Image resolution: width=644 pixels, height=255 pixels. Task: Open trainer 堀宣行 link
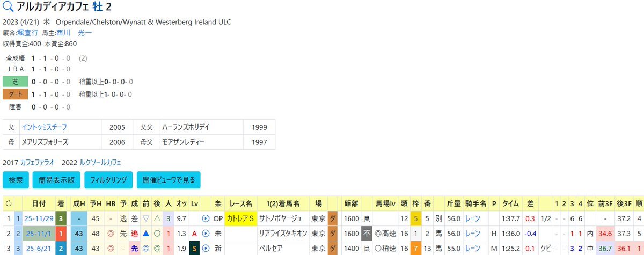pos(28,33)
